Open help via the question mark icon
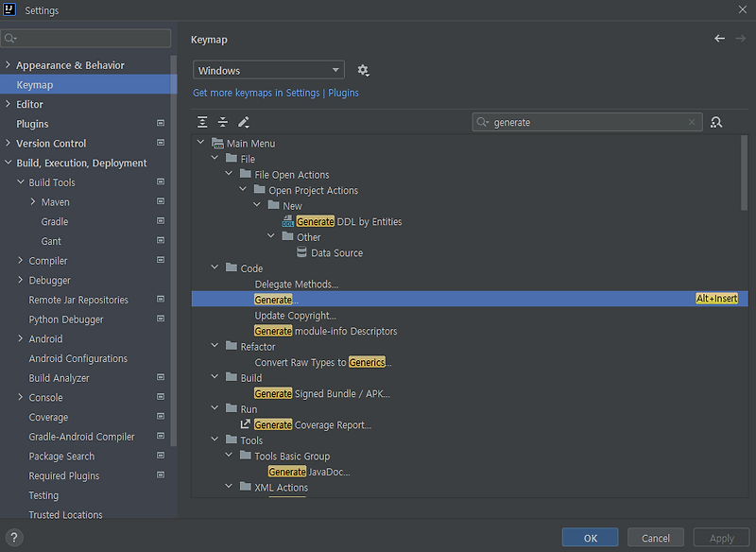756x552 pixels. 13,537
